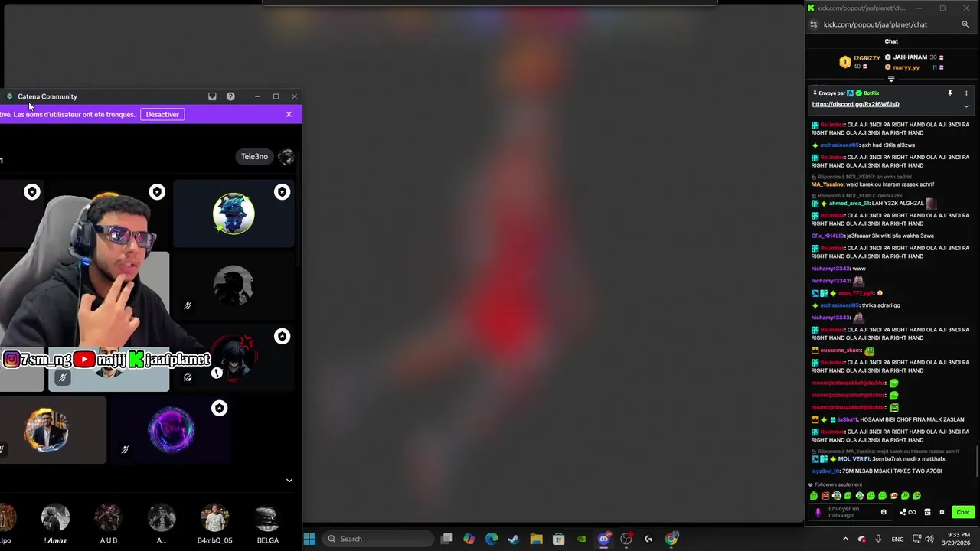Unpin the BotRix pinned message
Image resolution: width=980 pixels, height=551 pixels.
(950, 93)
